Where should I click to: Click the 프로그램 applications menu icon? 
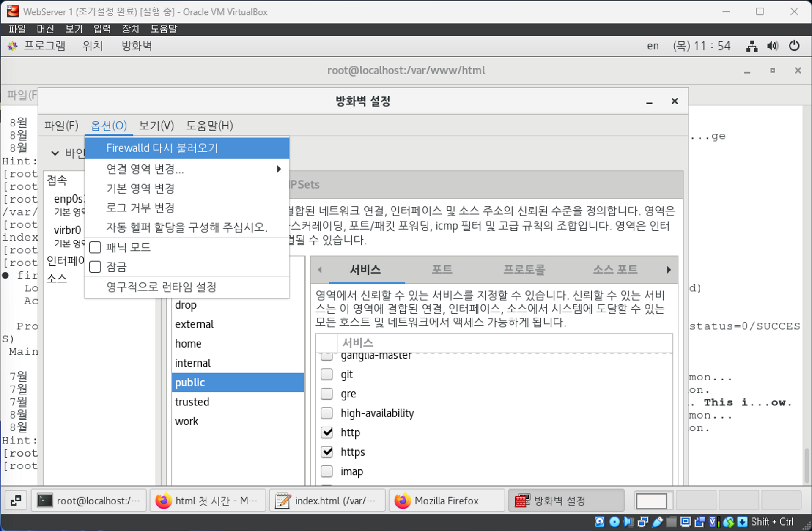pyautogui.click(x=13, y=46)
